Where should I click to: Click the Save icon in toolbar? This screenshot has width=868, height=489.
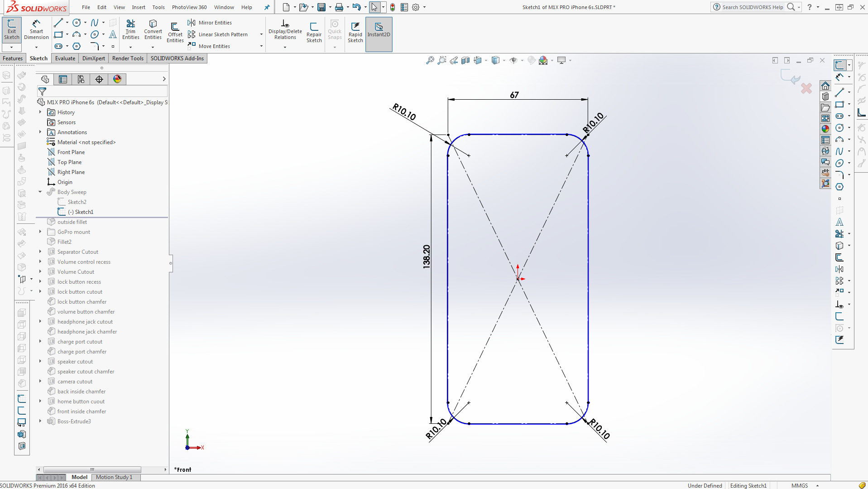pos(321,7)
